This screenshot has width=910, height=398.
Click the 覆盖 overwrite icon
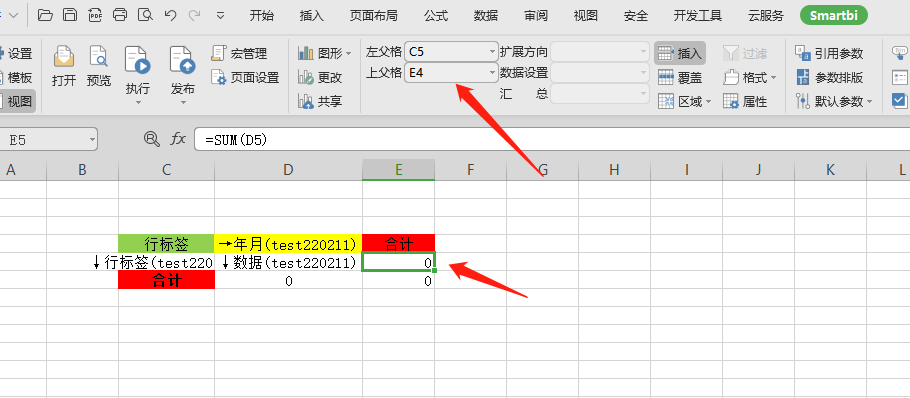(680, 77)
